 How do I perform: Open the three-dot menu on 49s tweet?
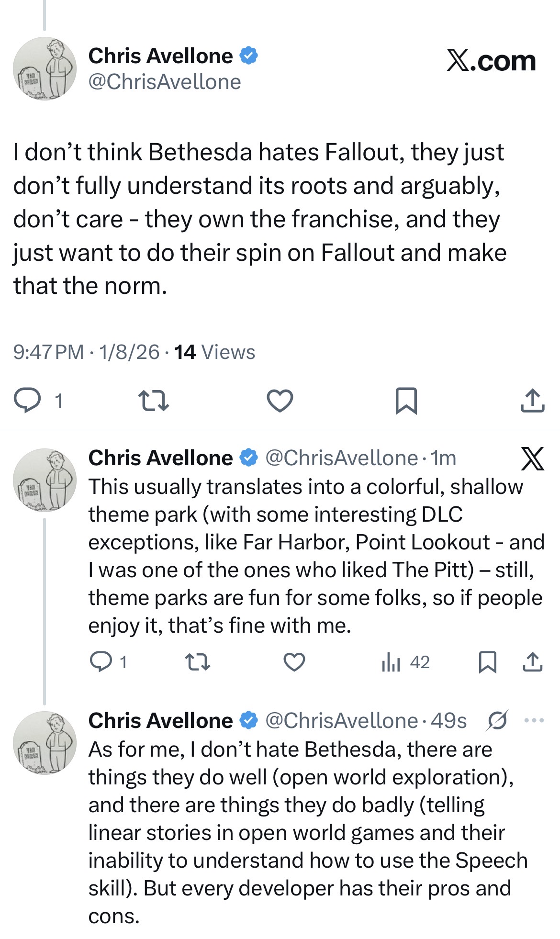[534, 720]
